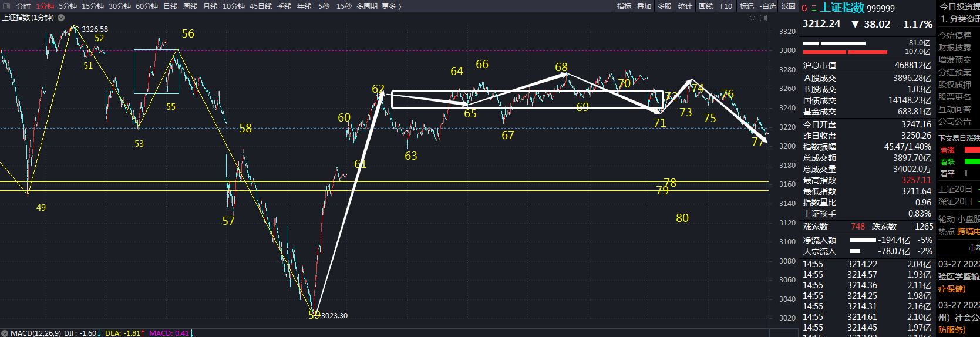Expand the 上证指数(1分钟) dropdown arrow
980x337 pixels.
click(61, 18)
